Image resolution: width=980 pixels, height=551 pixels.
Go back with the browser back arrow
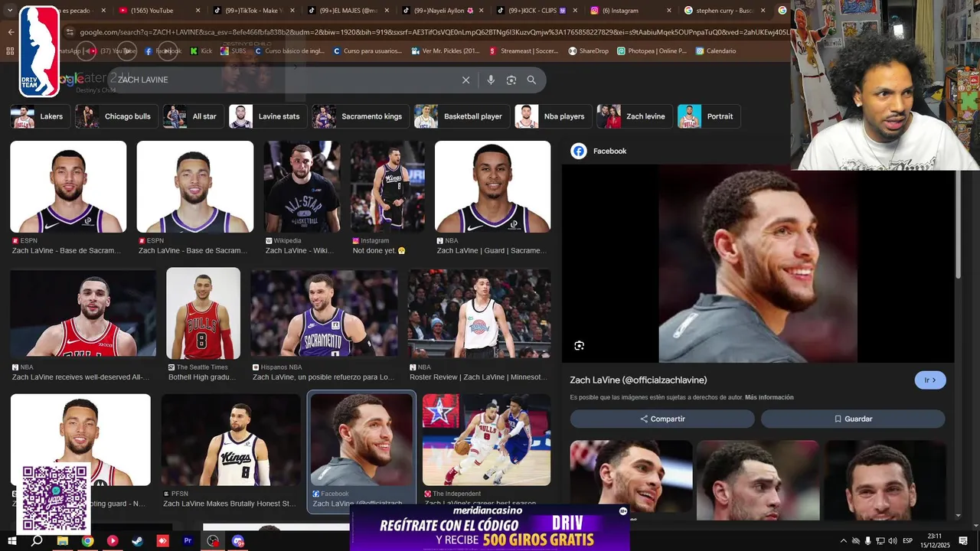coord(11,32)
